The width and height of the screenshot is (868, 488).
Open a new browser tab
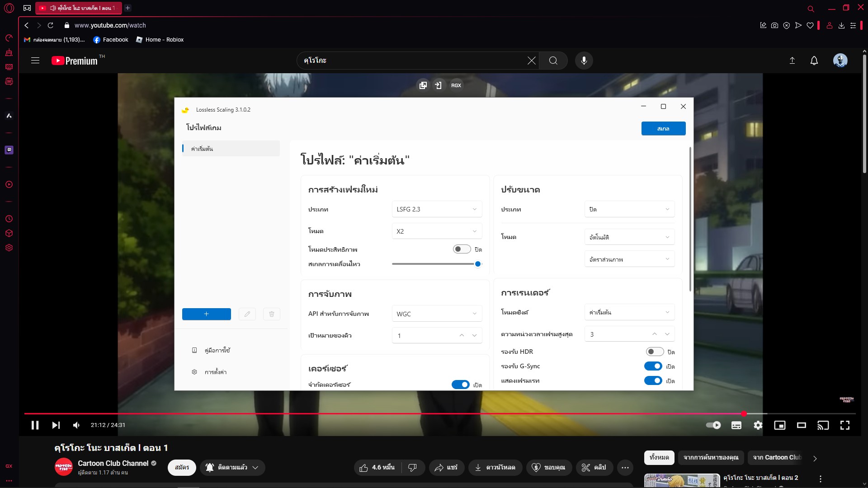(128, 8)
